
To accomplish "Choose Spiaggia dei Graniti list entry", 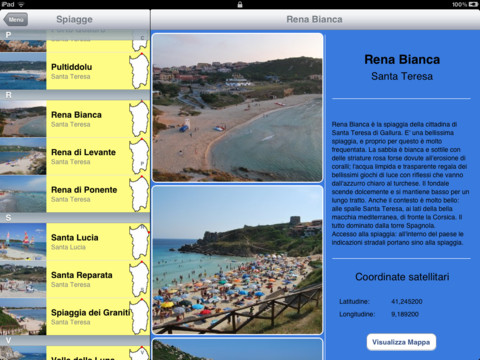I will pyautogui.click(x=75, y=317).
